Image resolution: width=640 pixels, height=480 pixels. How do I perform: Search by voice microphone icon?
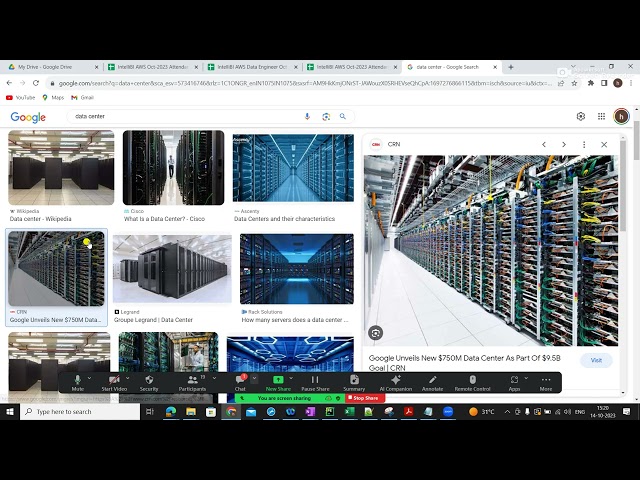[x=307, y=116]
